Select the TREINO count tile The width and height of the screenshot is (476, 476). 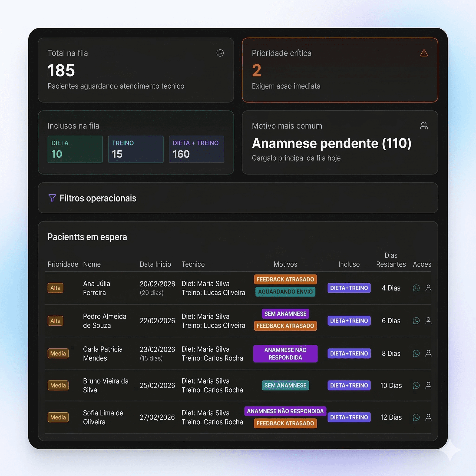136,149
